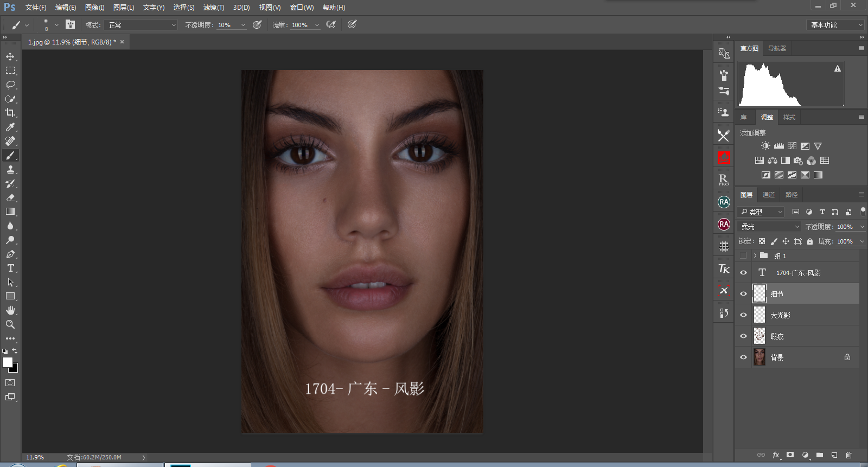Image resolution: width=868 pixels, height=467 pixels.
Task: Select the Move tool
Action: (x=10, y=56)
